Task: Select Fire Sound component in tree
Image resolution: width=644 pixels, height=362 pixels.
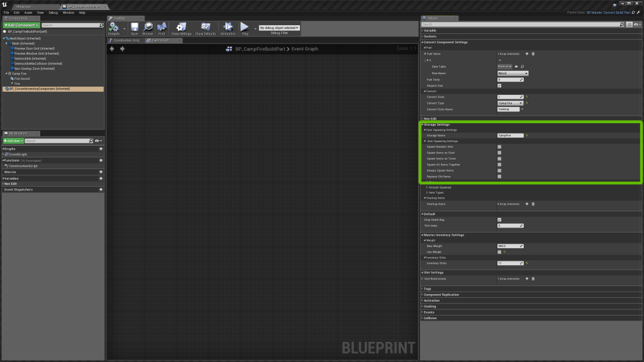Action: tap(22, 79)
